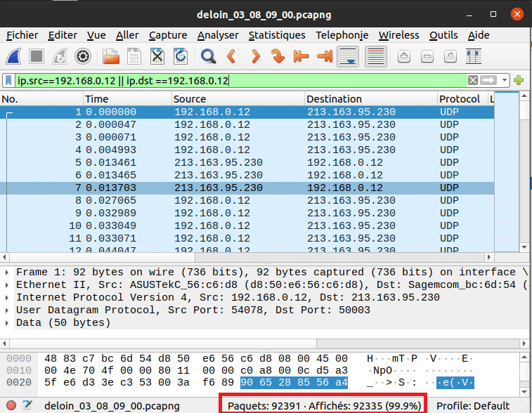Expand User Datagram Protocol details
This screenshot has width=532, height=413.
pyautogui.click(x=8, y=310)
